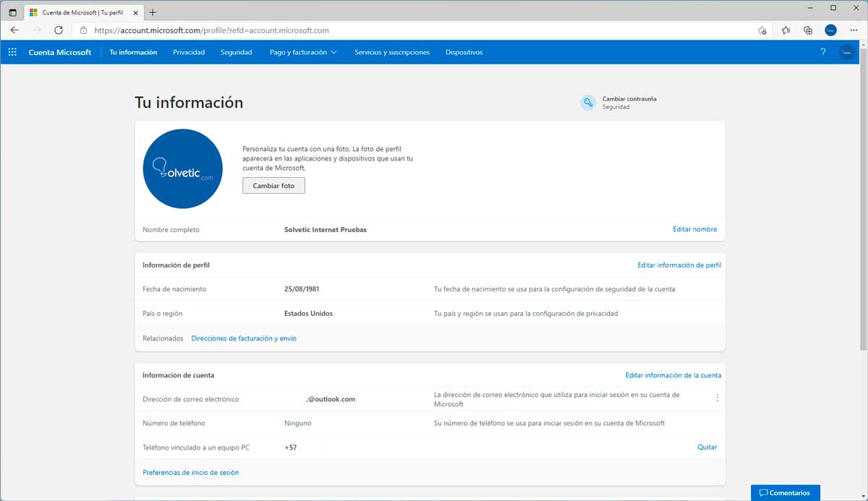Open the Edge profile avatar in toolbar
The width and height of the screenshot is (868, 501).
tap(830, 30)
